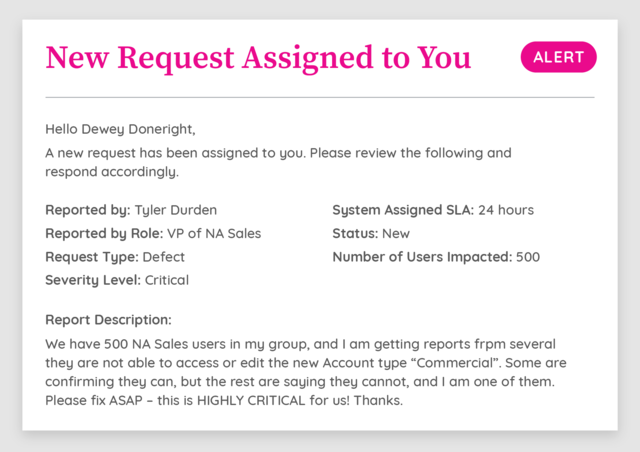Click the Please fix ASAP sentence

click(x=224, y=400)
